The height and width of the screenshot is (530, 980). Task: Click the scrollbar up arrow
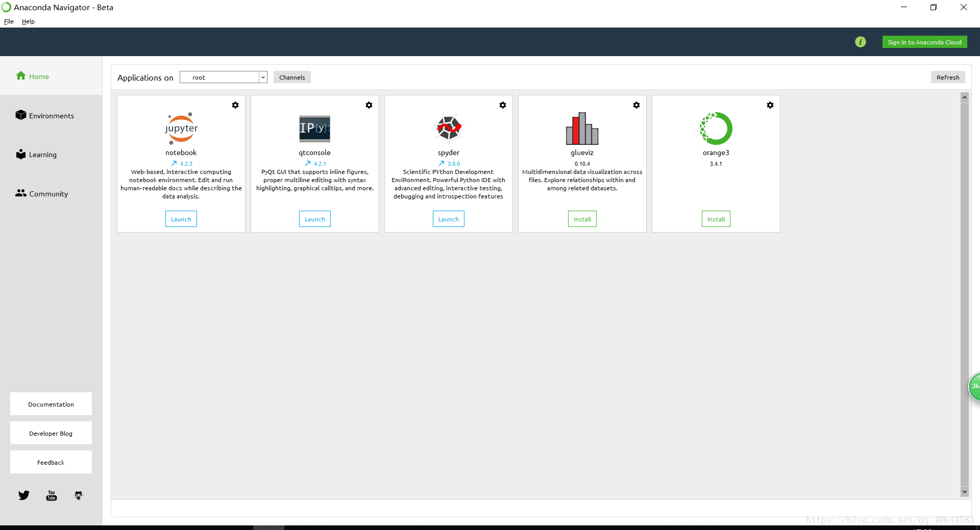965,97
